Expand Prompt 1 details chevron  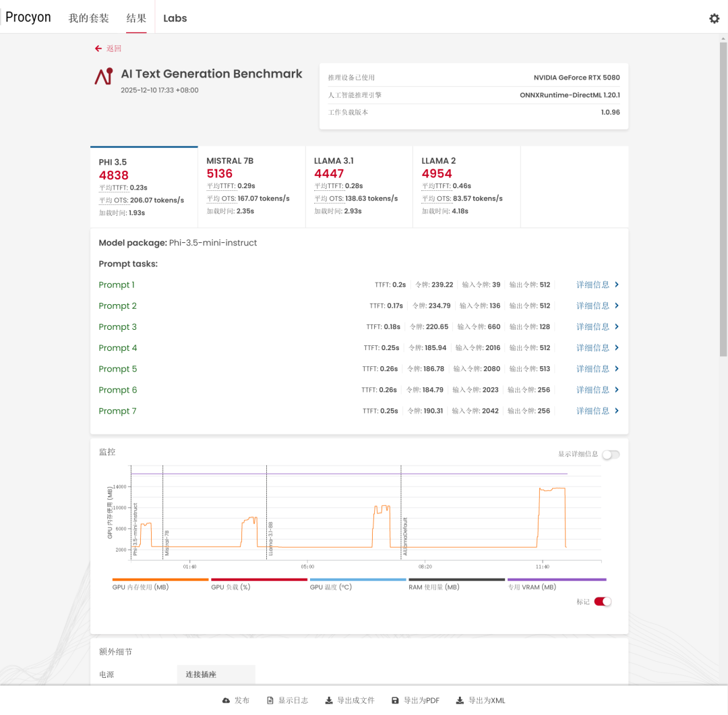617,285
